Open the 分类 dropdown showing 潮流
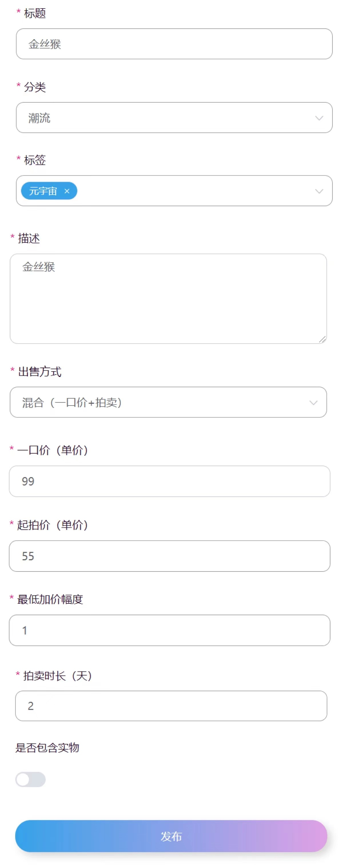 [x=174, y=118]
